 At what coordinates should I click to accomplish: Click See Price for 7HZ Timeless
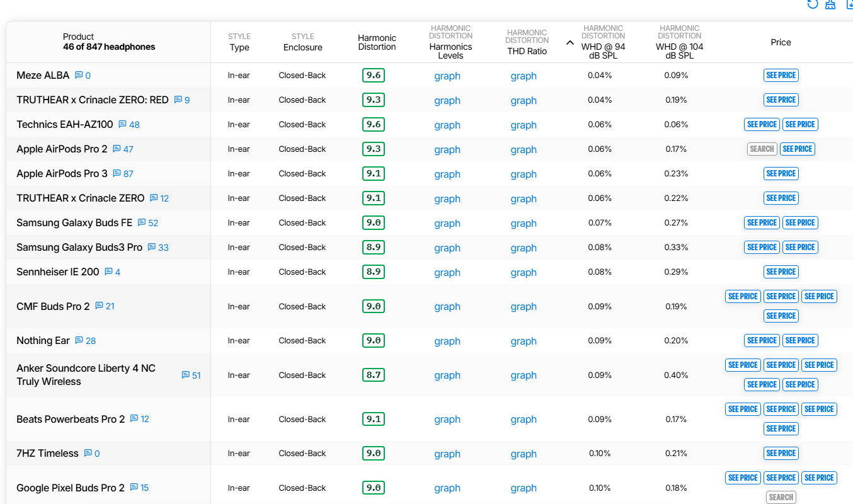click(781, 453)
